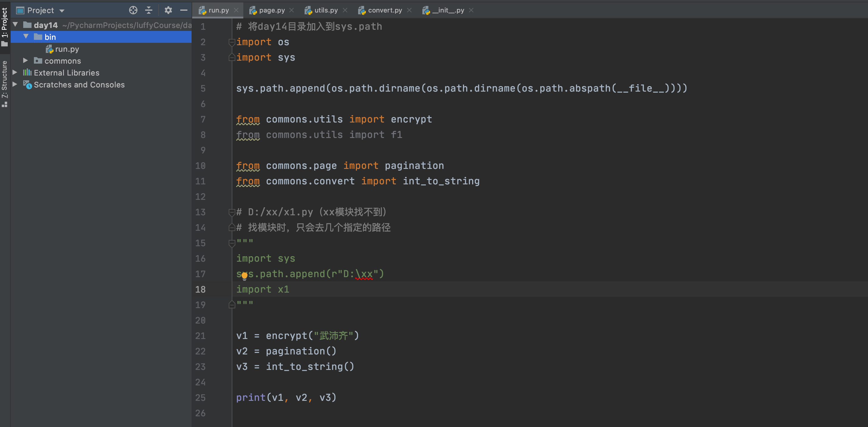Open the Structure tool window side tab

coord(4,84)
